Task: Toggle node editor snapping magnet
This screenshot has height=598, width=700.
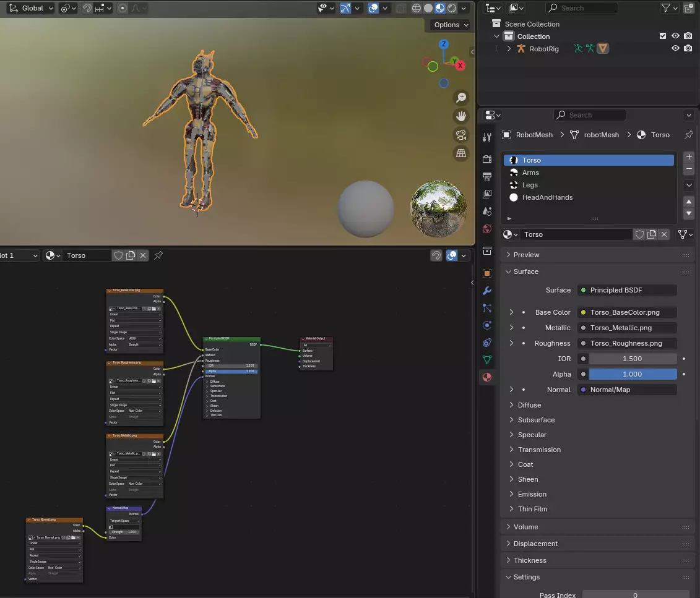Action: [436, 255]
